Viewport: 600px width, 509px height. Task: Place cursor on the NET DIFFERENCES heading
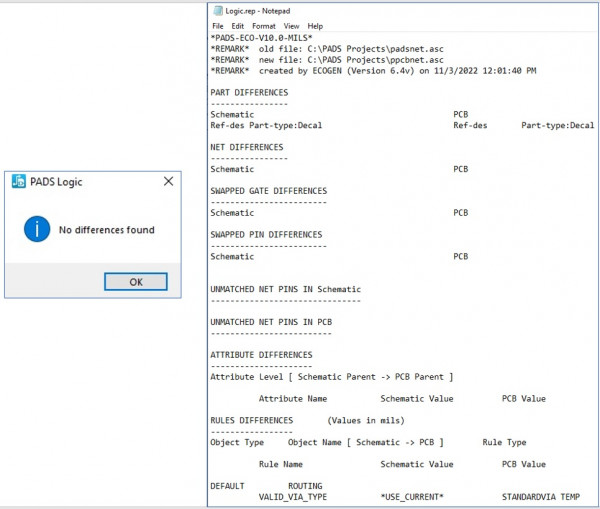coord(247,147)
